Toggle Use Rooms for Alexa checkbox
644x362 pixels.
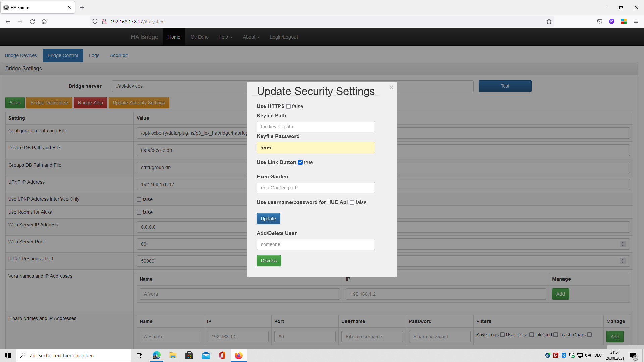[x=139, y=212]
